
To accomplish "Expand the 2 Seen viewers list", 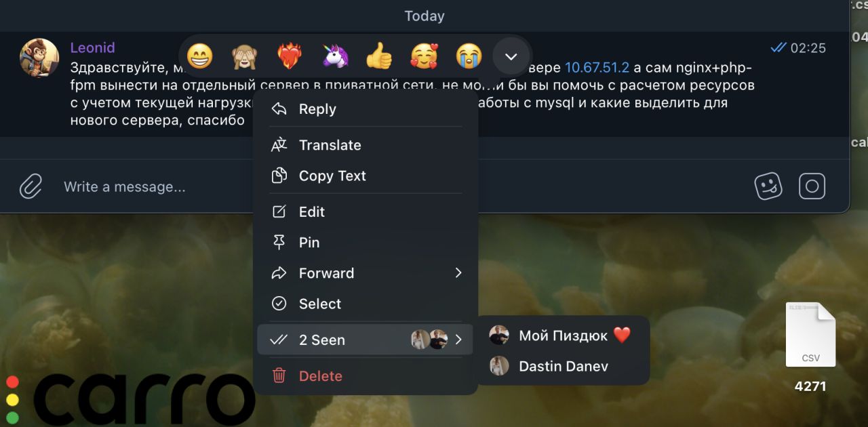I will [365, 340].
